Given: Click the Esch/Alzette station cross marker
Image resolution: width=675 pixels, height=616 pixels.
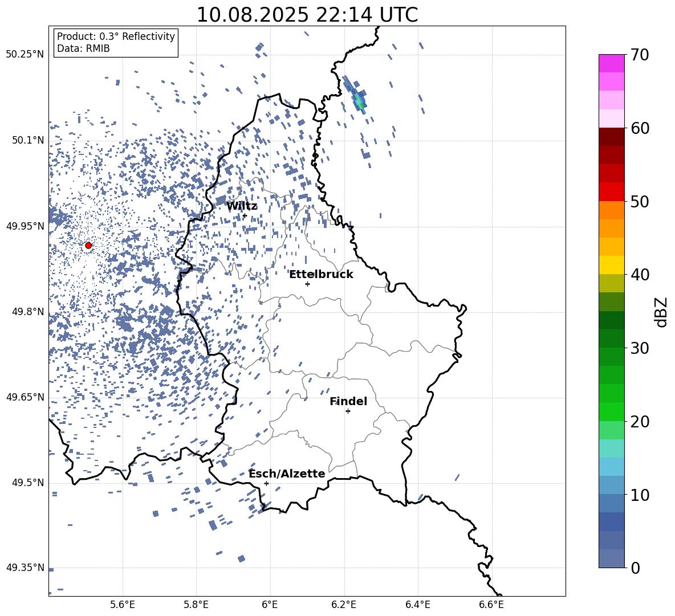Looking at the screenshot, I should coord(266,483).
